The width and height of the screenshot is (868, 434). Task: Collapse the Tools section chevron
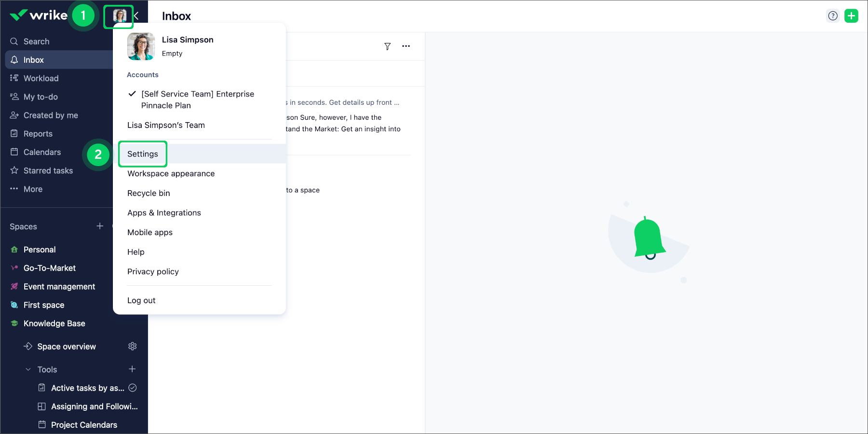tap(28, 369)
